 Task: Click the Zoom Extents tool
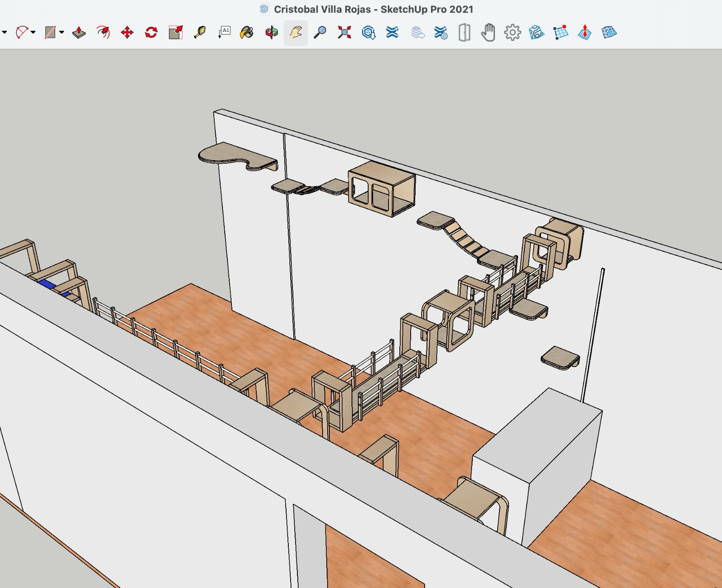[344, 32]
